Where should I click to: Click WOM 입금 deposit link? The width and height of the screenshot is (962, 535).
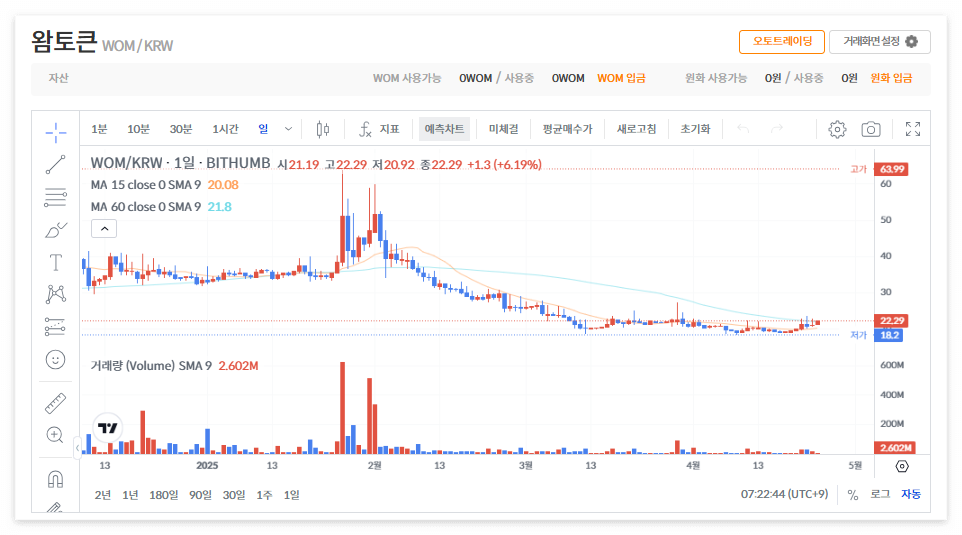click(x=621, y=79)
